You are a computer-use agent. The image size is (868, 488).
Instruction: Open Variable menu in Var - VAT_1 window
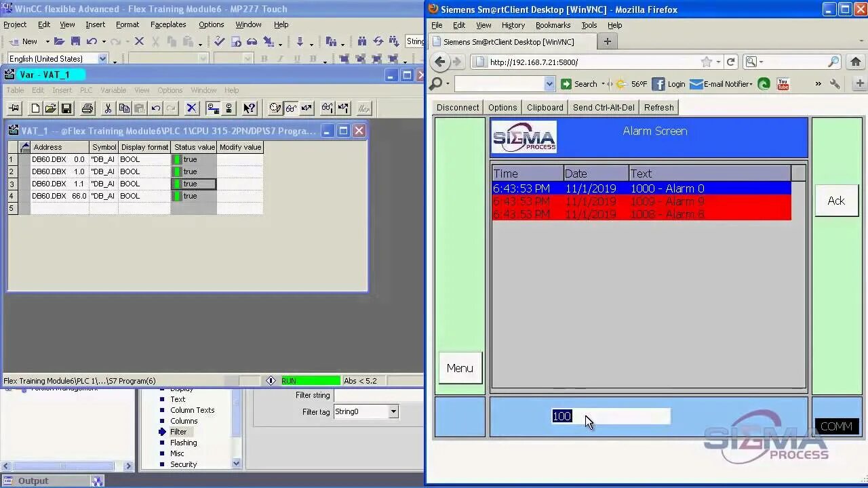click(113, 90)
